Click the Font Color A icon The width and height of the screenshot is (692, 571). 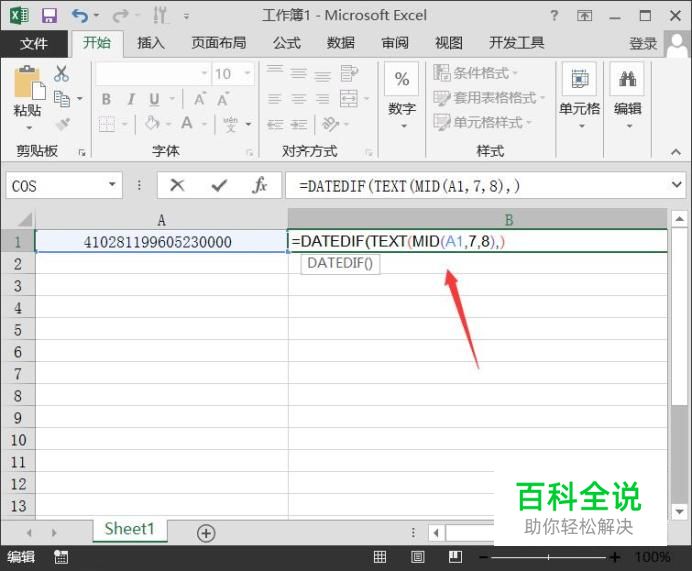point(187,123)
